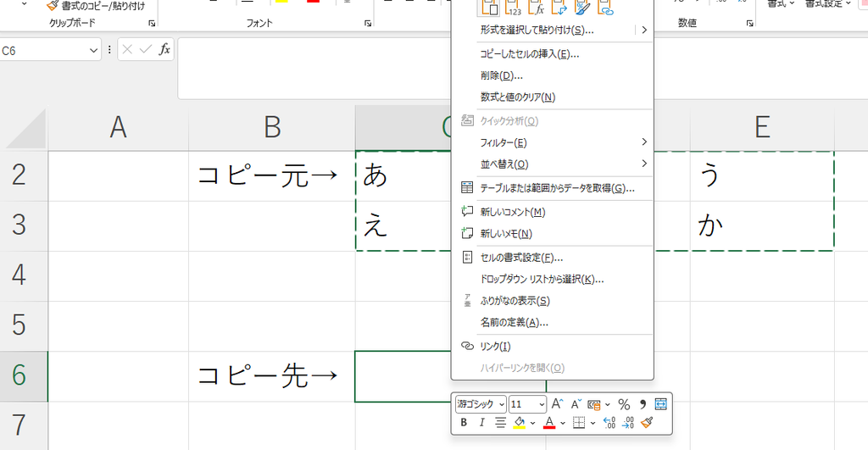
Task: Select 新しいコメント(M) from context menu
Action: pyautogui.click(x=553, y=212)
